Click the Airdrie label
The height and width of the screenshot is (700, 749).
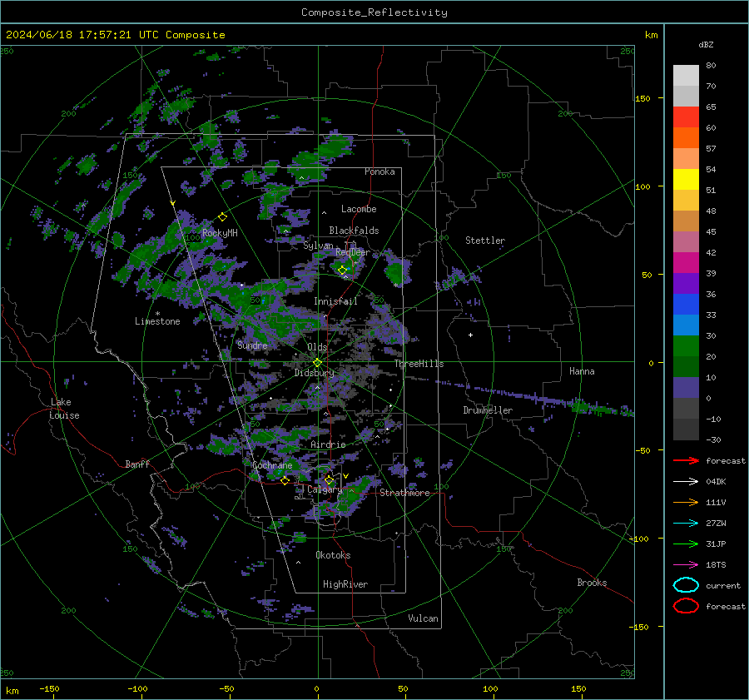click(x=328, y=444)
